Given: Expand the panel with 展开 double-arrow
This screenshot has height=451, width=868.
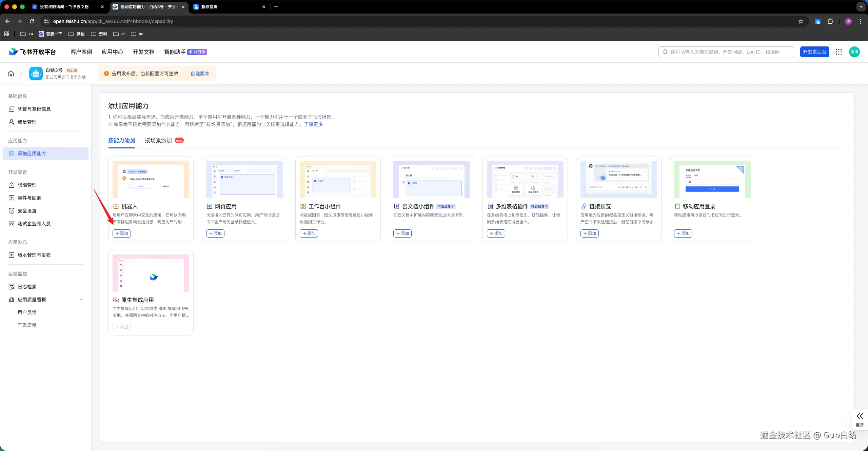Looking at the screenshot, I should tap(860, 419).
